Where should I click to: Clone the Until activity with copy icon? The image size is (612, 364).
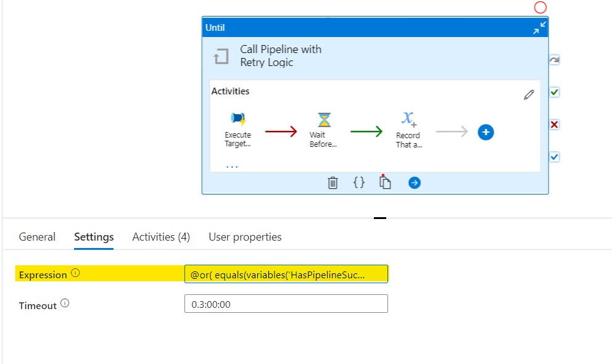[385, 182]
